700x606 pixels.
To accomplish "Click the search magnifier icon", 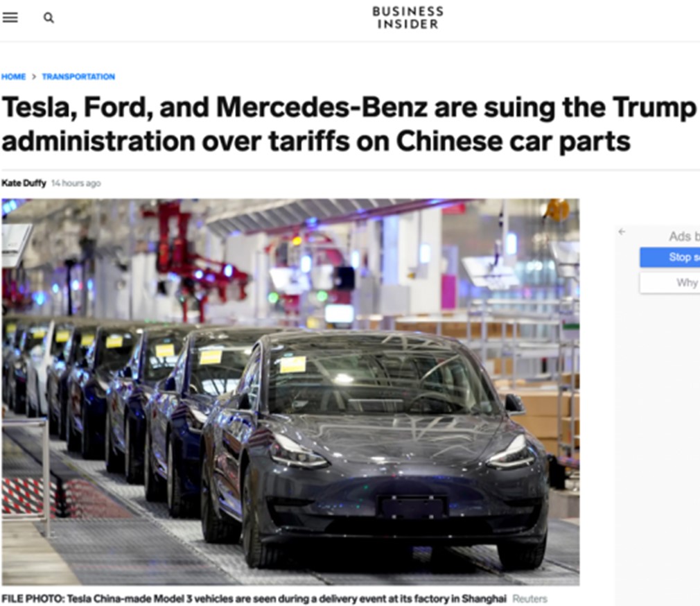I will (49, 18).
